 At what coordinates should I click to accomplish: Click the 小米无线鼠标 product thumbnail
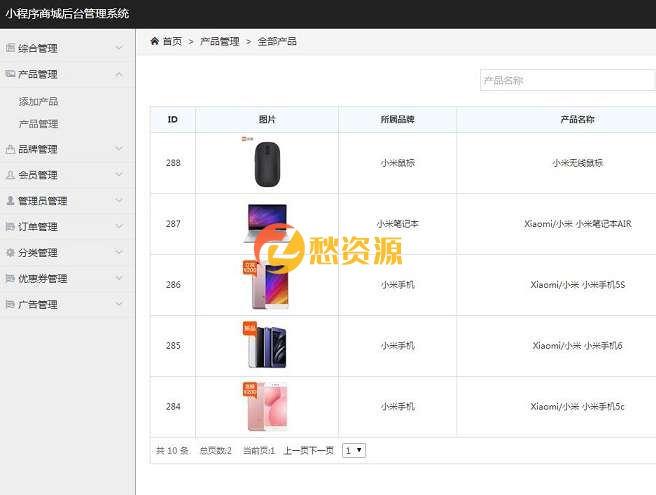[267, 162]
